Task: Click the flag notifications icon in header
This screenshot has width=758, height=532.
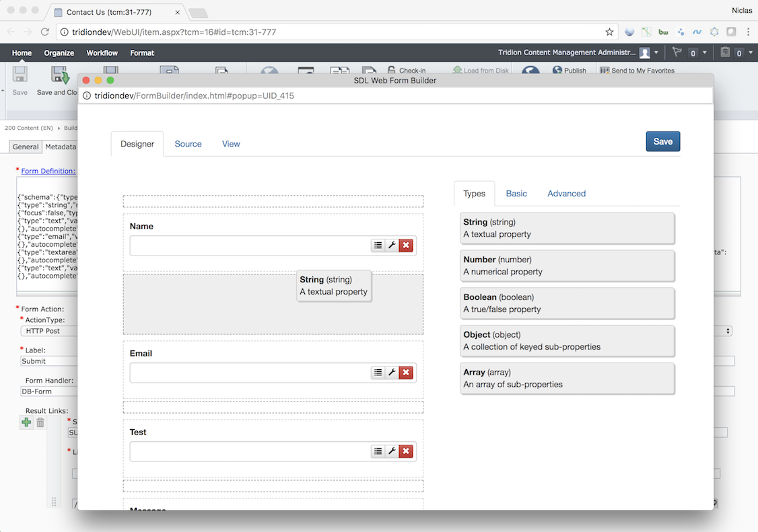Action: pyautogui.click(x=677, y=52)
